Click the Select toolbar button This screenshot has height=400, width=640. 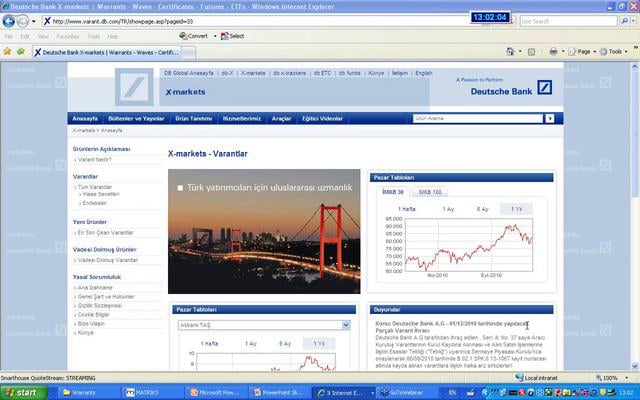click(232, 36)
